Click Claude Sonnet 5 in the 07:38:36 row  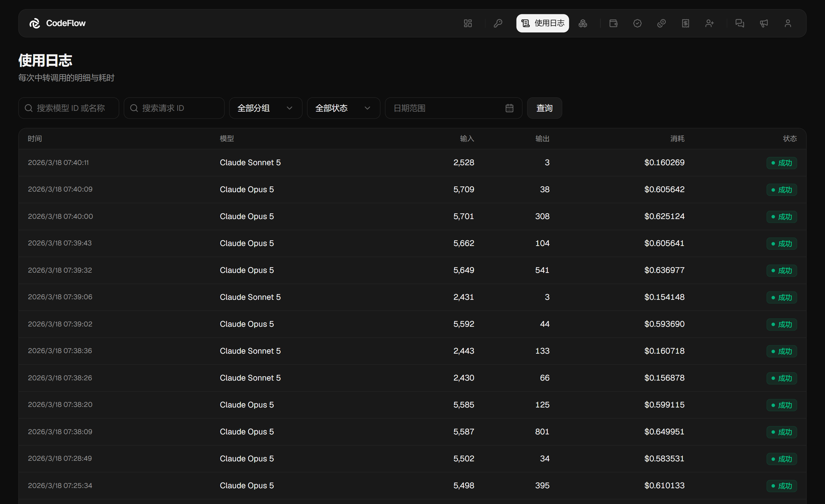[250, 351]
